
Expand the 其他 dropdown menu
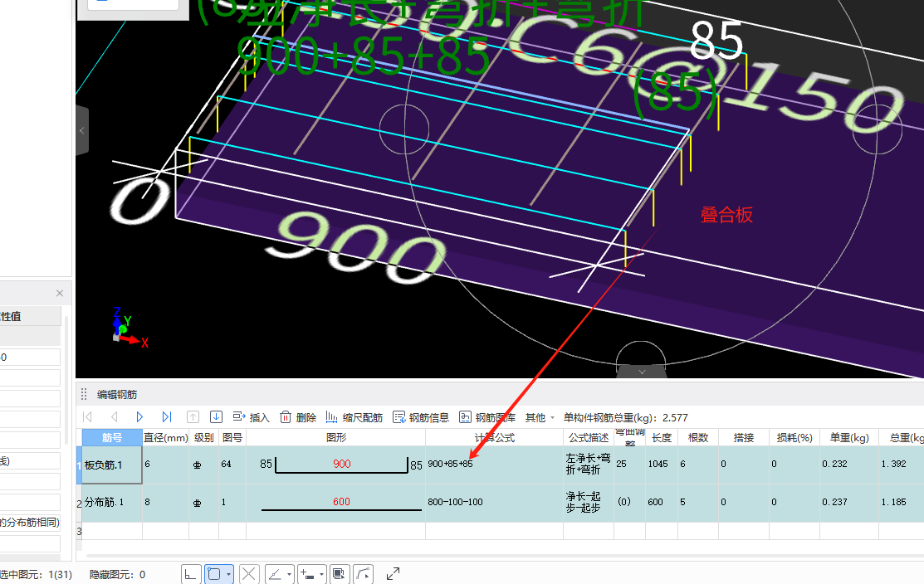(540, 417)
